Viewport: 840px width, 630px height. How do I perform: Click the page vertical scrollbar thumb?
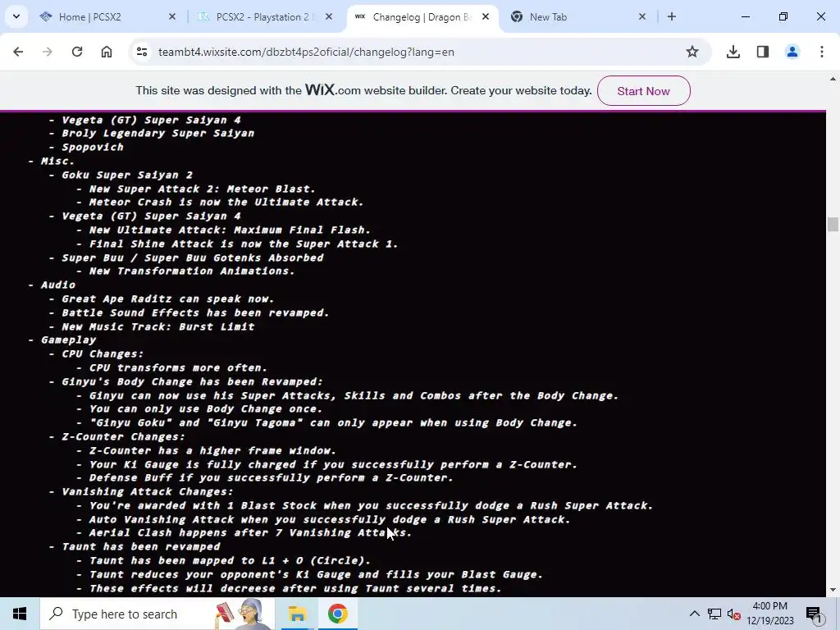click(x=833, y=224)
